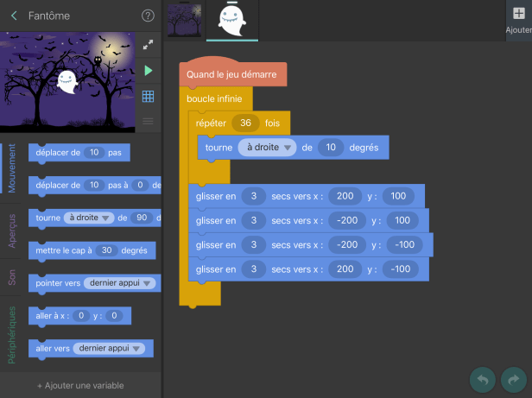Open the Périphériques category

pyautogui.click(x=11, y=334)
